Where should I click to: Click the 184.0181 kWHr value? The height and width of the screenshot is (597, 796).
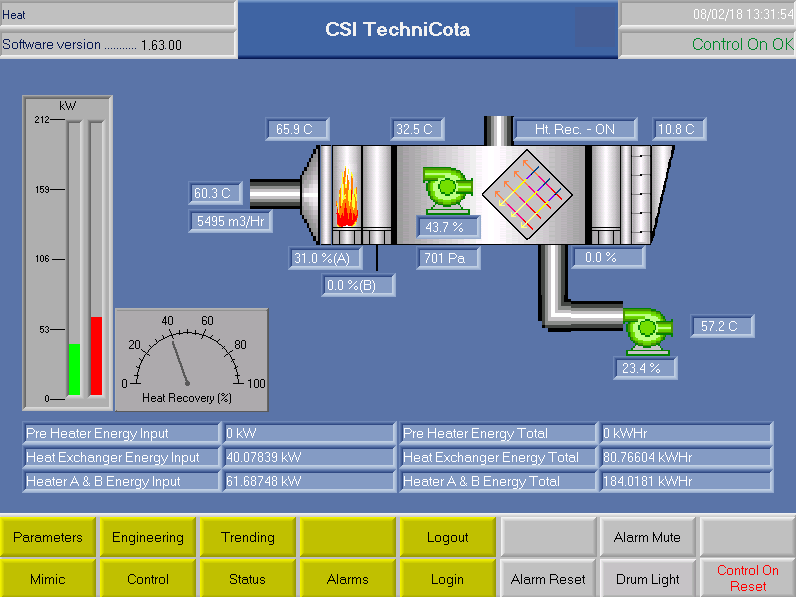[x=686, y=481]
